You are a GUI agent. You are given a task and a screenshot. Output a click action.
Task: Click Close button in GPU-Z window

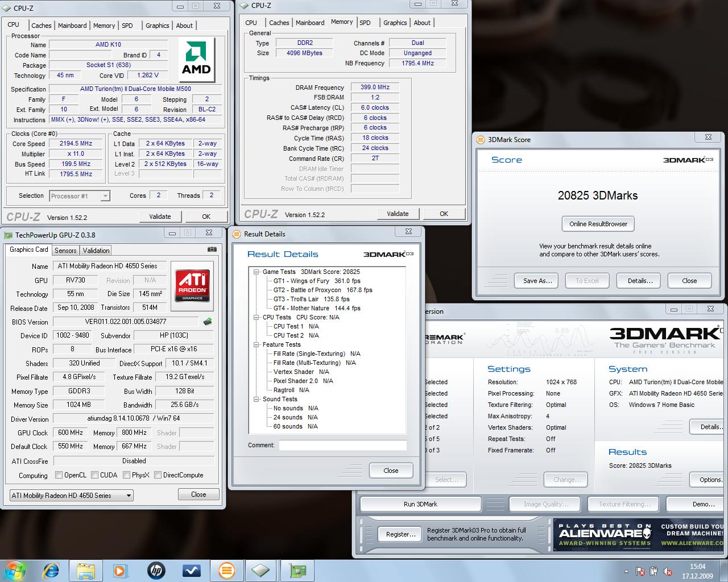pos(198,494)
